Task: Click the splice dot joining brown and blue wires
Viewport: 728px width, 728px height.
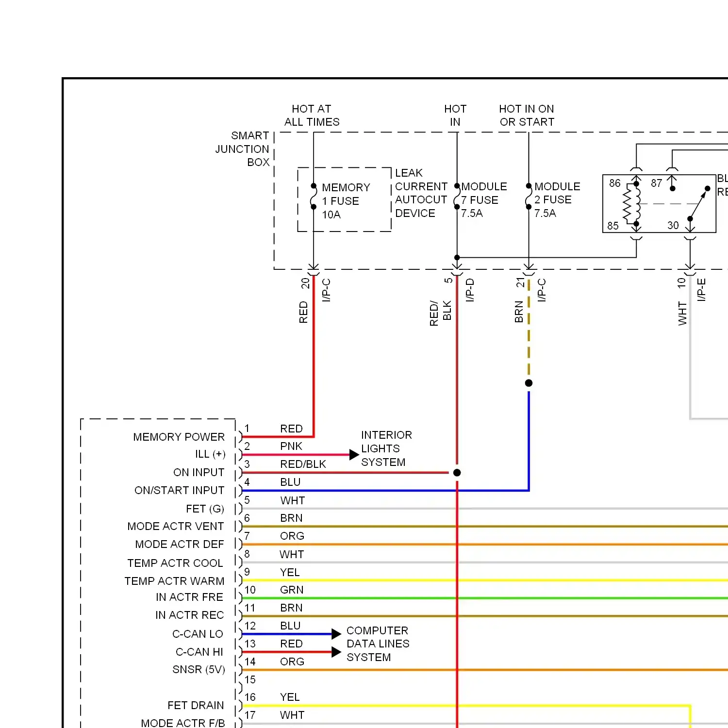Action: (529, 383)
